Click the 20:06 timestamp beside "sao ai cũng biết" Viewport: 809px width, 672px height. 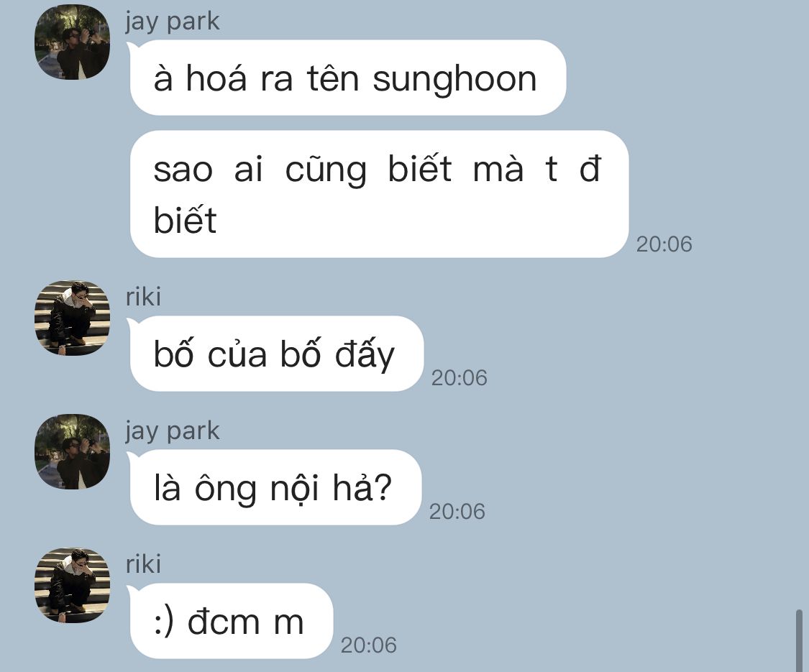(x=664, y=244)
